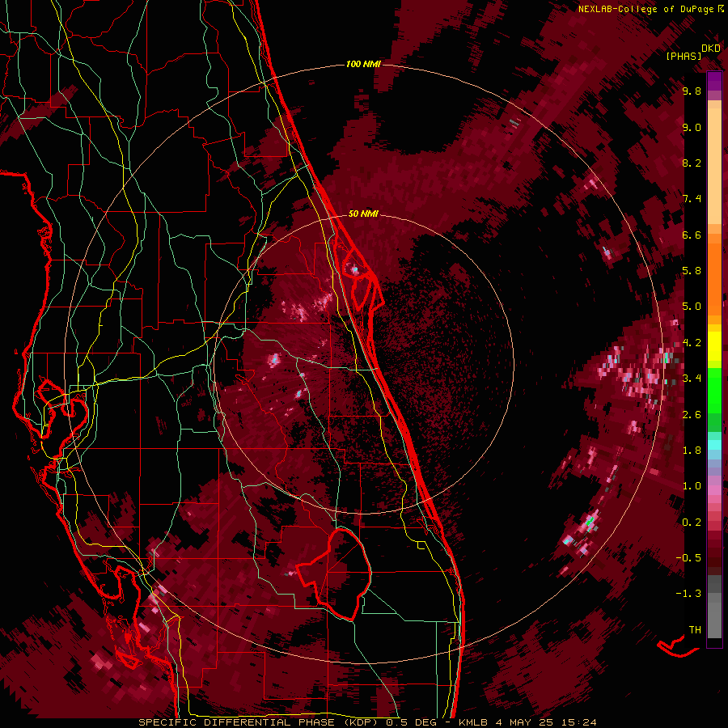Click the 1.0 legend scale value
Screen dimensions: 728x728
tap(692, 486)
